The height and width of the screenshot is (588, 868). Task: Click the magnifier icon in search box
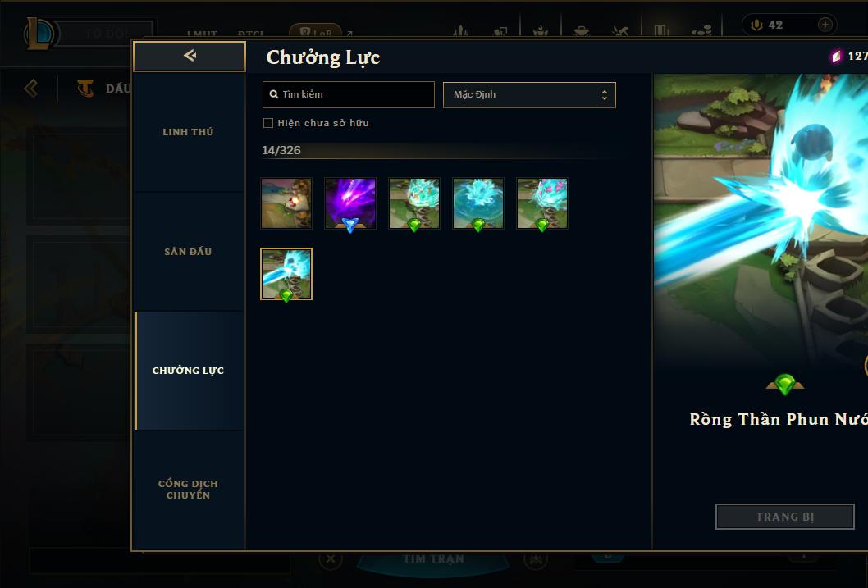tap(274, 94)
